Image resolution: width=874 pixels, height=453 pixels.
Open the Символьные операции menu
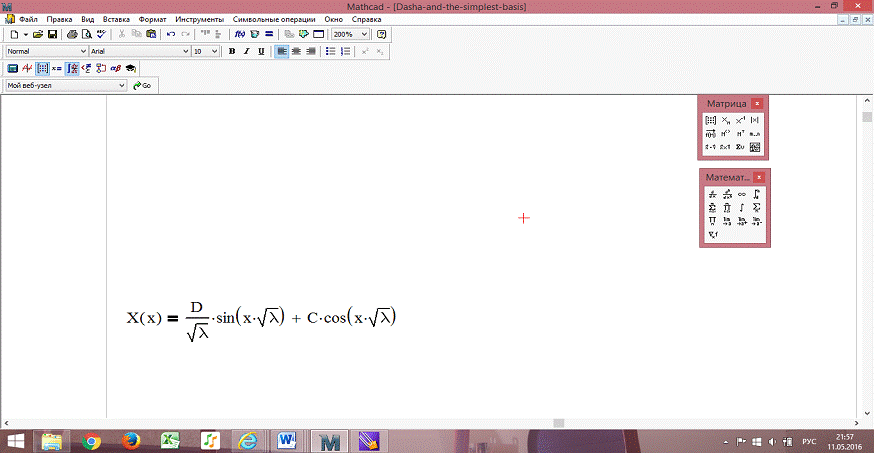click(x=273, y=19)
